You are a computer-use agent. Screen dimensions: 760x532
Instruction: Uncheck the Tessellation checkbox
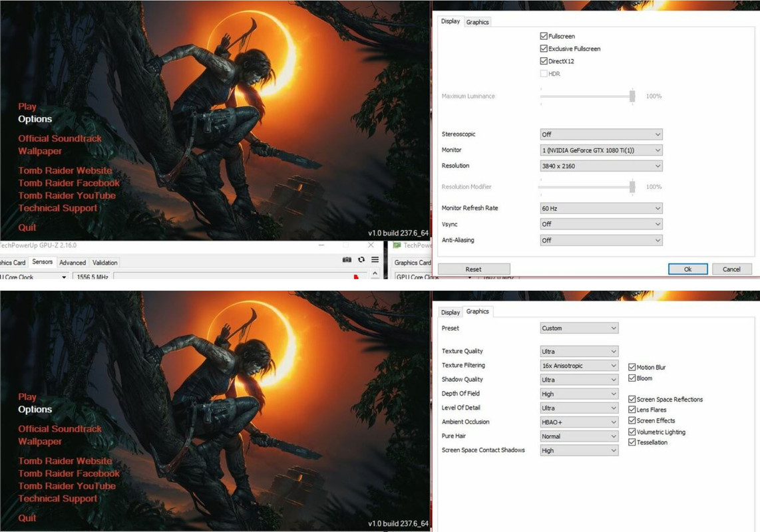632,442
